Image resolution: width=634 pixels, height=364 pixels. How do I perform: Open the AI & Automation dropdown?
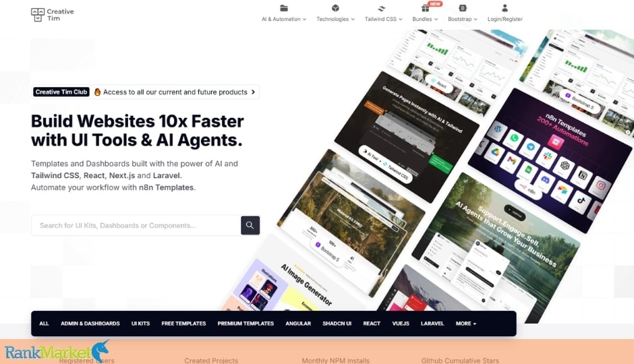pyautogui.click(x=284, y=19)
